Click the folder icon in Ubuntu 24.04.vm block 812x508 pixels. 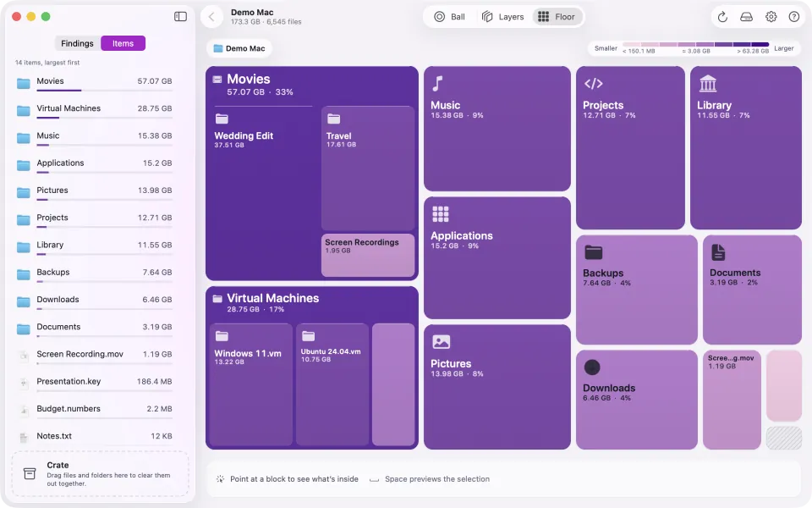[x=308, y=336]
